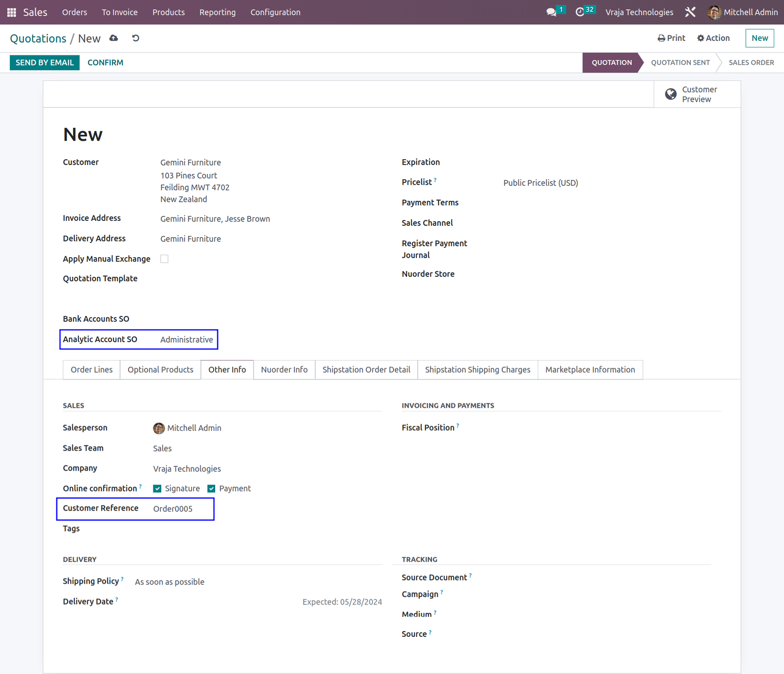The width and height of the screenshot is (784, 674).
Task: Click the Confirm button
Action: (105, 63)
